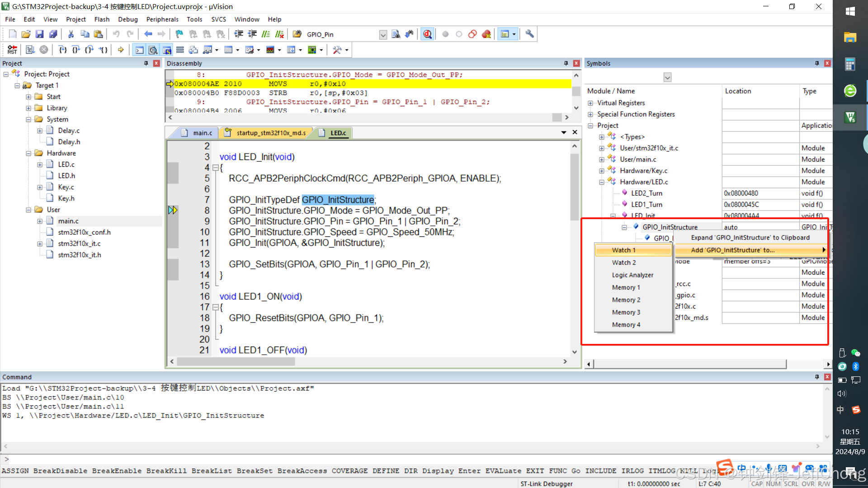Click the Reset CPU icon in toolbar
The height and width of the screenshot is (488, 868).
pyautogui.click(x=12, y=49)
